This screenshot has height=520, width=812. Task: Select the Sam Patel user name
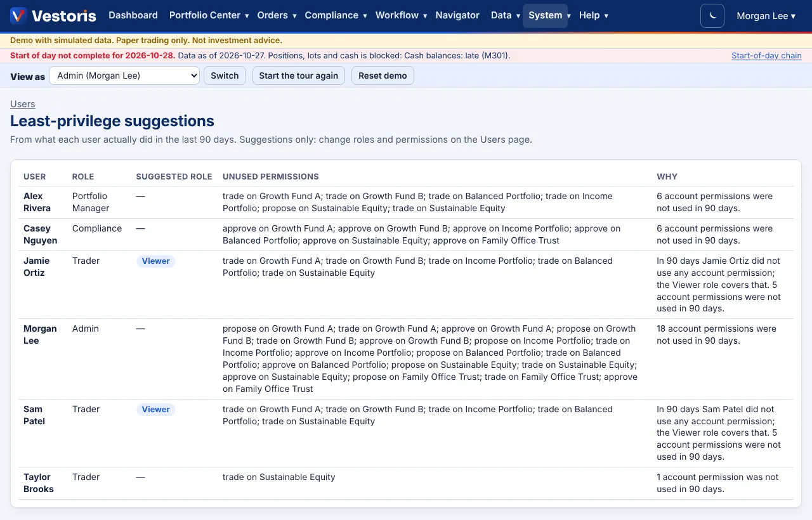34,415
